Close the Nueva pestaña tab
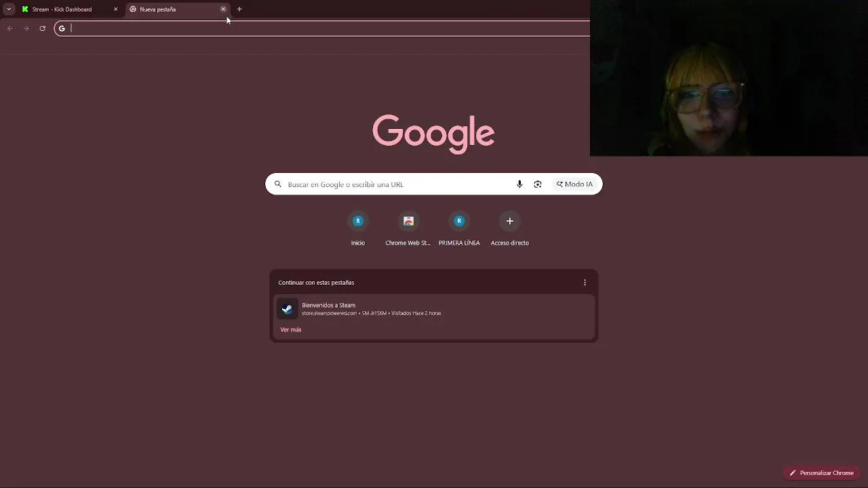Viewport: 868px width, 488px height. pos(223,9)
